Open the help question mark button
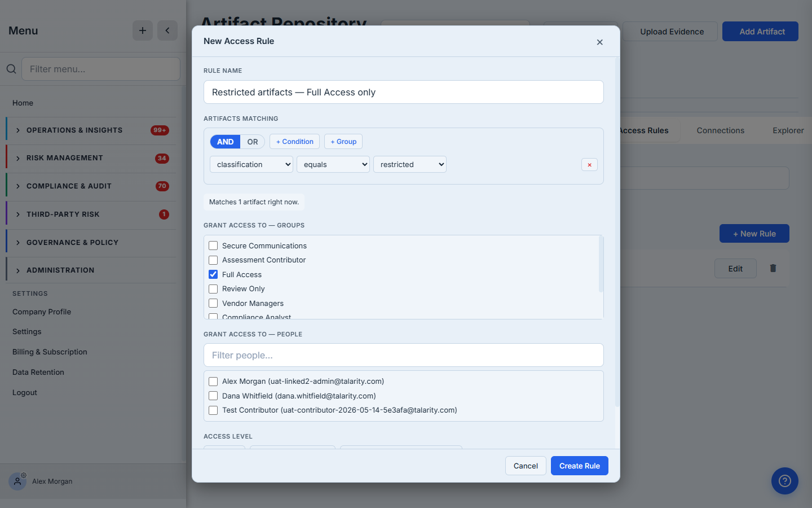The width and height of the screenshot is (812, 508). (x=785, y=481)
